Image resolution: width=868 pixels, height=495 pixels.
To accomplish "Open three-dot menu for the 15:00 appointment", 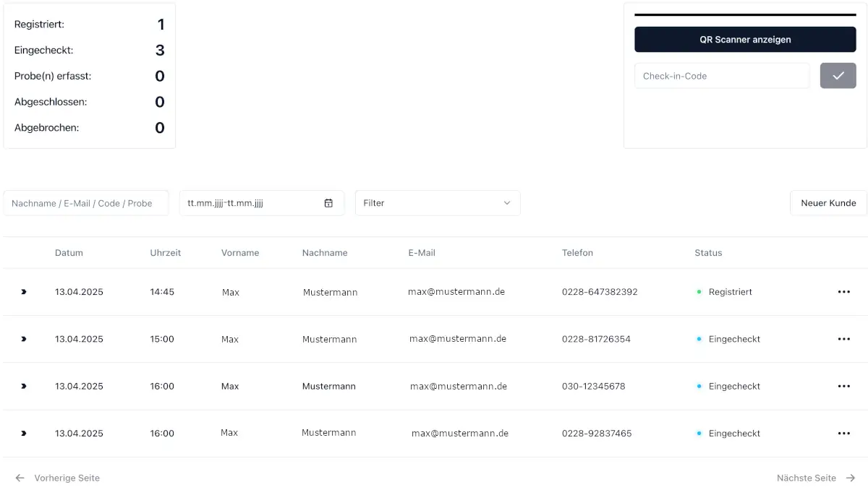I will (x=843, y=339).
